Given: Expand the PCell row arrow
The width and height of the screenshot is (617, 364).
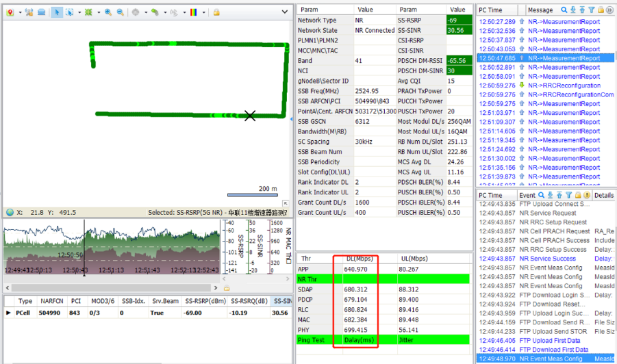Looking at the screenshot, I should coord(8,313).
